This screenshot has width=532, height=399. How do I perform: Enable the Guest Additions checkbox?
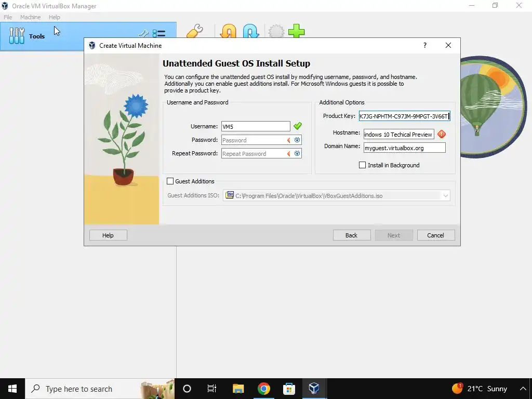[x=170, y=181]
